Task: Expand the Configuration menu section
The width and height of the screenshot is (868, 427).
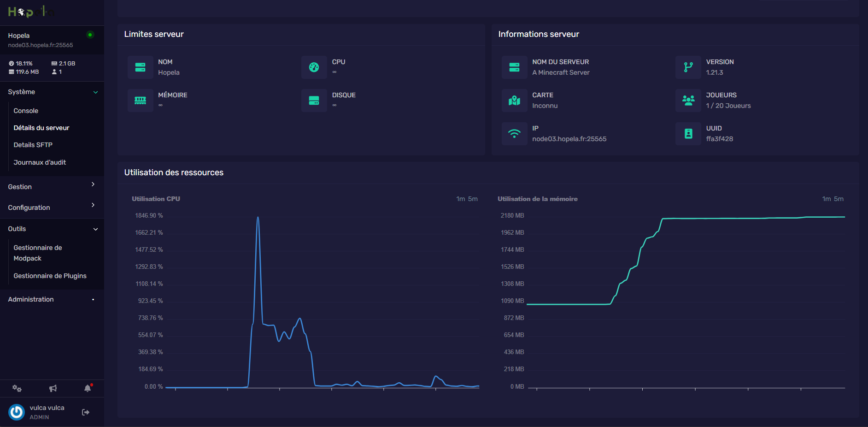Action: tap(52, 207)
